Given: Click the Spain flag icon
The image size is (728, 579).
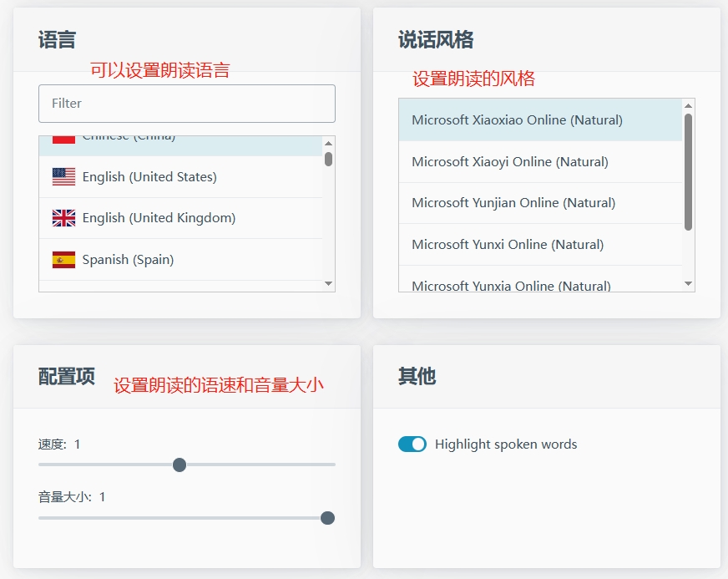Looking at the screenshot, I should pyautogui.click(x=63, y=260).
